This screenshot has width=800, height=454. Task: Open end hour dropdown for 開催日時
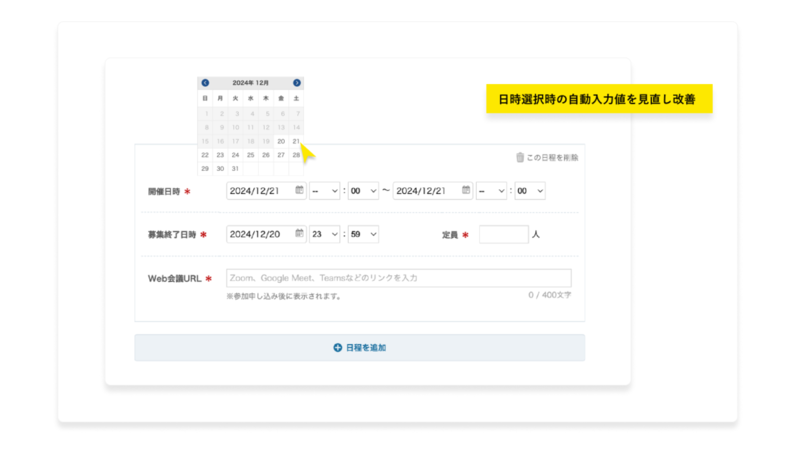point(491,191)
